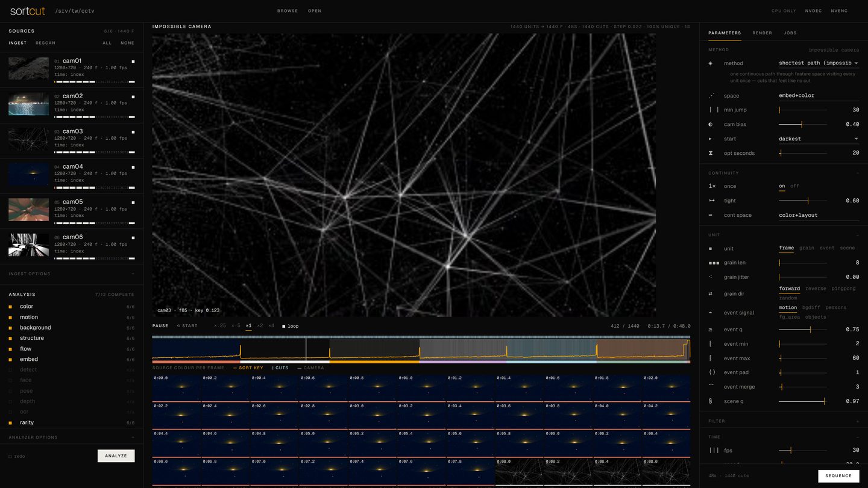Click the Sequence button

pos(838,476)
